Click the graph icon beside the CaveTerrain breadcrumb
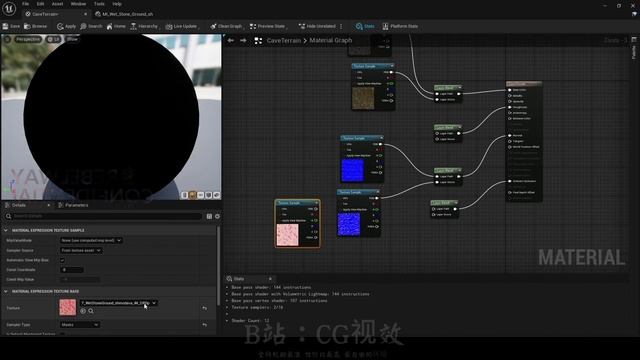Image resolution: width=640 pixels, height=360 pixels. (x=258, y=40)
